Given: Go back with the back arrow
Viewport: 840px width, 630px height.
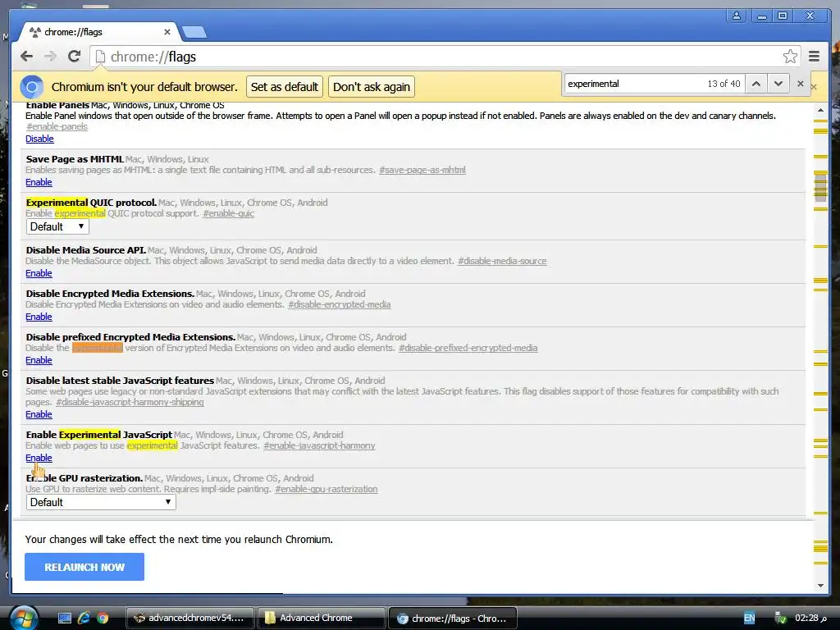Looking at the screenshot, I should (x=27, y=57).
